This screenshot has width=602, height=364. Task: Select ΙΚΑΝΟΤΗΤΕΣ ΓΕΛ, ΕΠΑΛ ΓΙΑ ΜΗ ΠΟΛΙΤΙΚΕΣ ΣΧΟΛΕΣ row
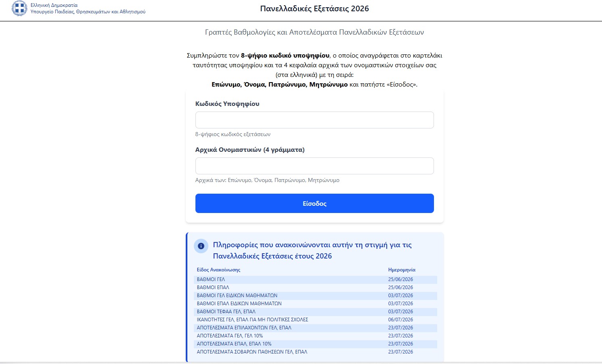click(x=316, y=320)
